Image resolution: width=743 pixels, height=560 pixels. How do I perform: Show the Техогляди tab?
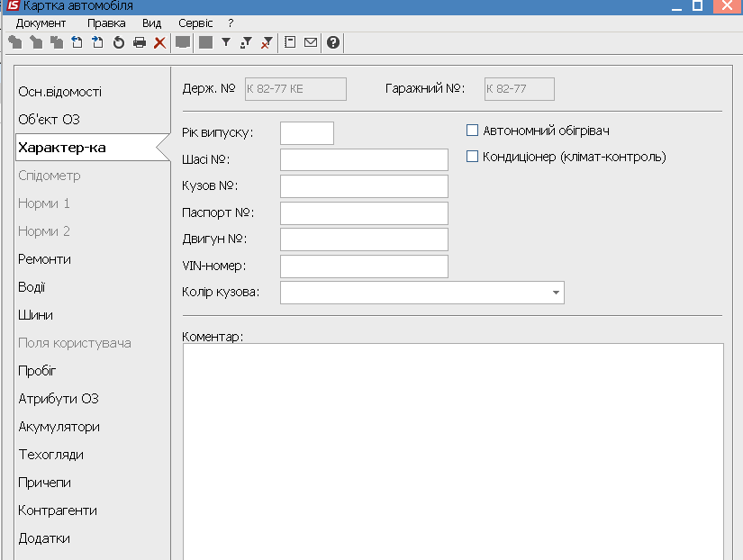93,455
